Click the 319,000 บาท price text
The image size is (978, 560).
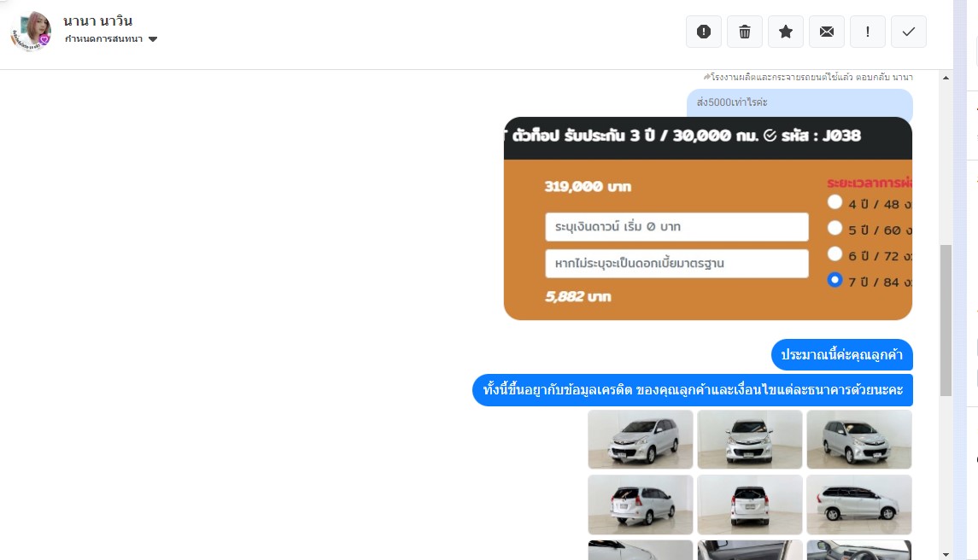coord(588,186)
